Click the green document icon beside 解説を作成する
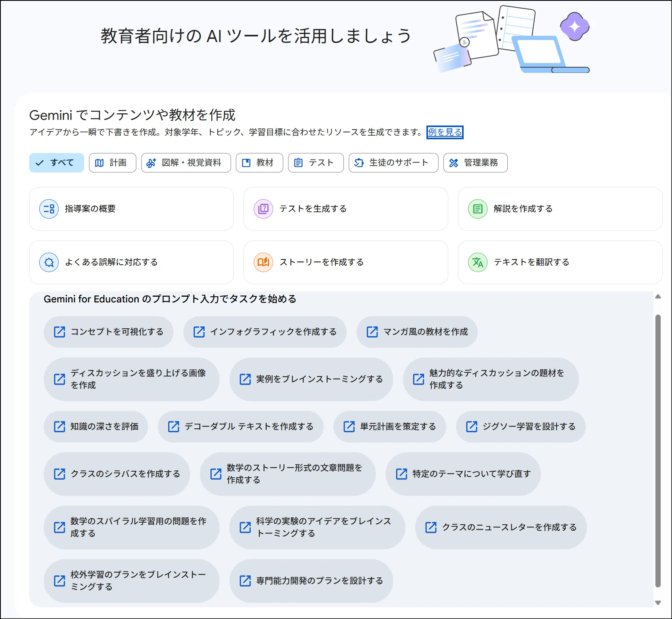This screenshot has height=619, width=672. 478,209
